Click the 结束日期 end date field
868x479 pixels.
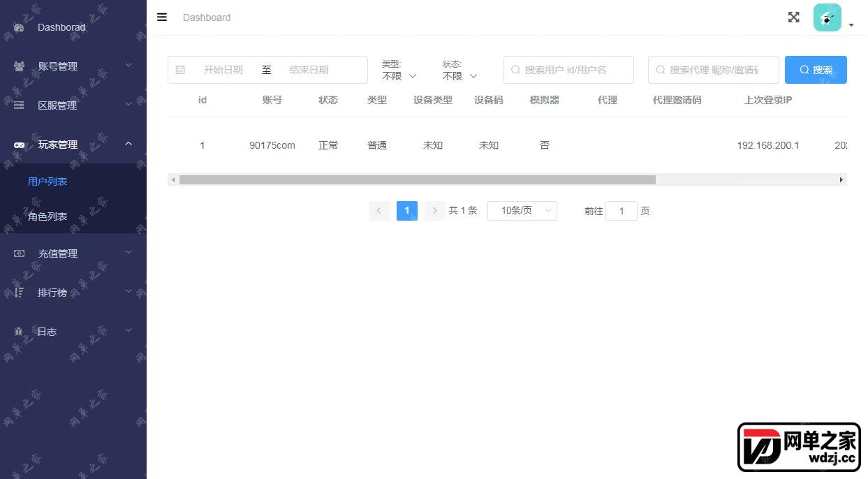pyautogui.click(x=309, y=70)
